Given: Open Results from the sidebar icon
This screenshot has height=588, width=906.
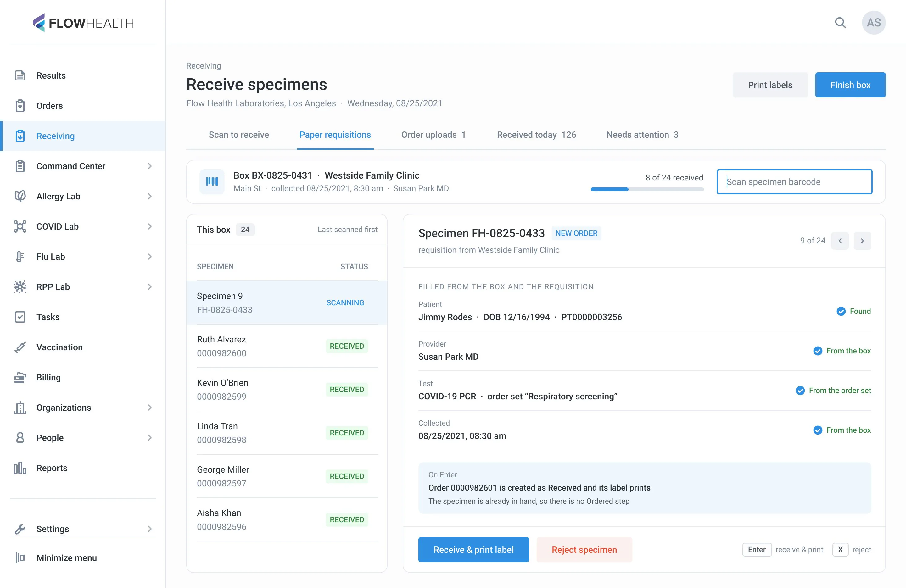Looking at the screenshot, I should [20, 75].
